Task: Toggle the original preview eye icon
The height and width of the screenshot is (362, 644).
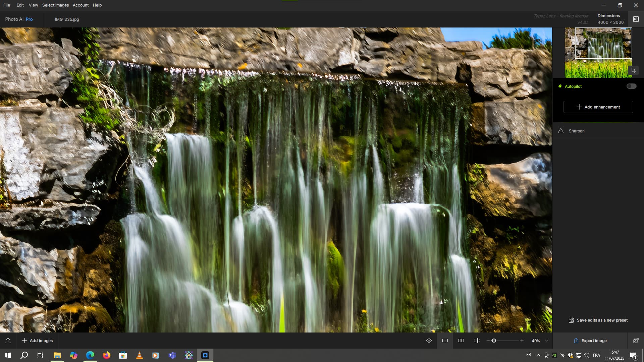Action: pos(429,341)
